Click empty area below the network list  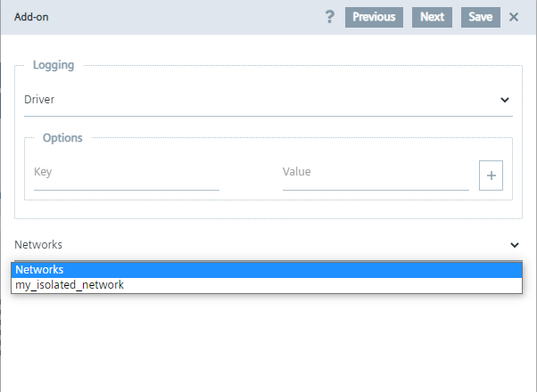click(x=268, y=343)
